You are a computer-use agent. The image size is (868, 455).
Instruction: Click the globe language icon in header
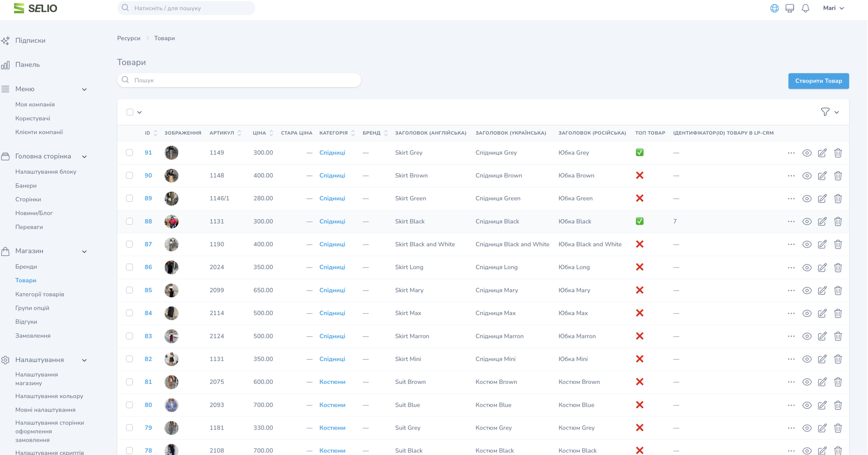[774, 8]
